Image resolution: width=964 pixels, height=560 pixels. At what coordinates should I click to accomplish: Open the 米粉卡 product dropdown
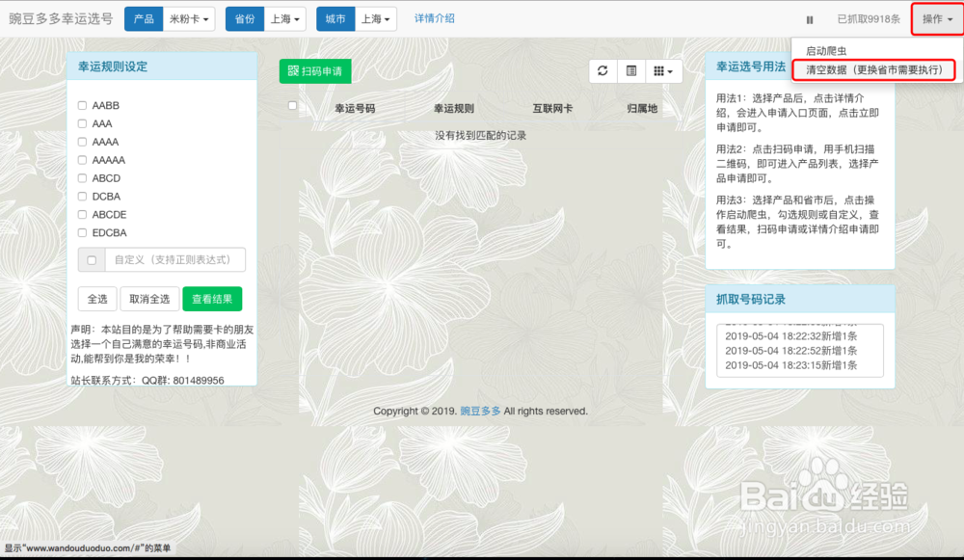tap(189, 18)
